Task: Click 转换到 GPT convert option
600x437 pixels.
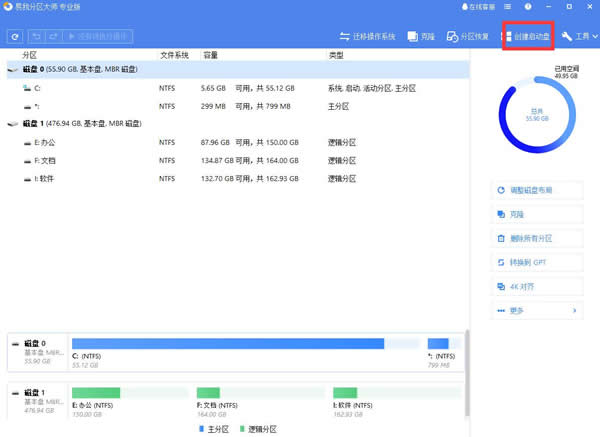Action: coord(537,263)
